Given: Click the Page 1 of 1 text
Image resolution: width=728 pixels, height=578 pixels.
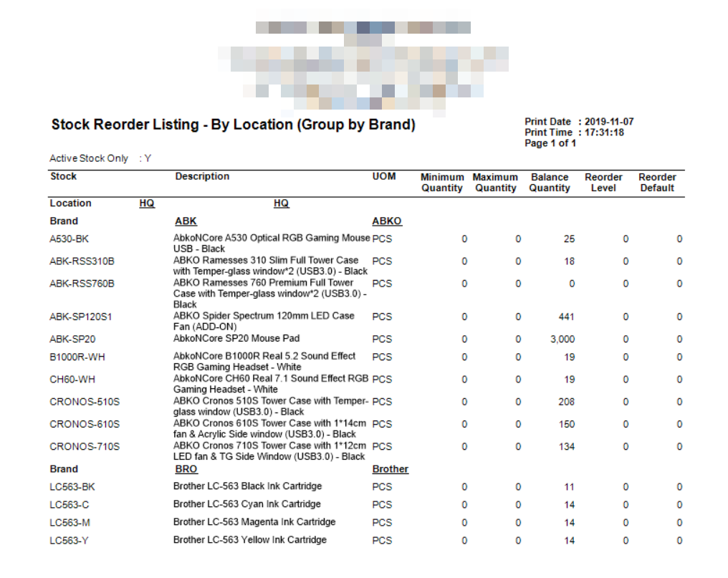Looking at the screenshot, I should 550,143.
